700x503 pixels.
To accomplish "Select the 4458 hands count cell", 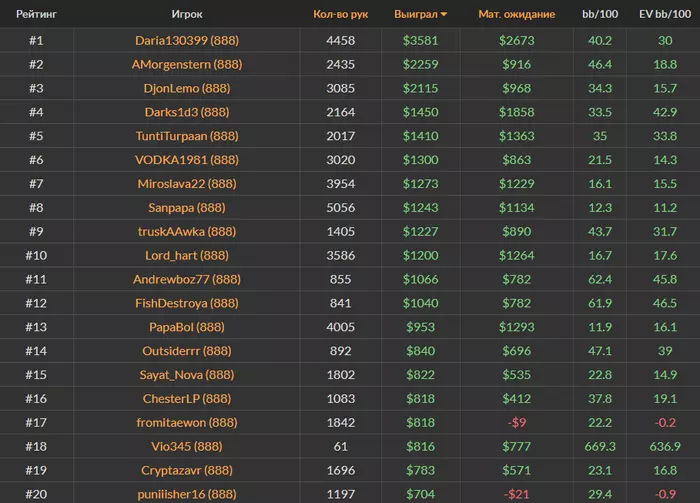I will click(x=341, y=41).
